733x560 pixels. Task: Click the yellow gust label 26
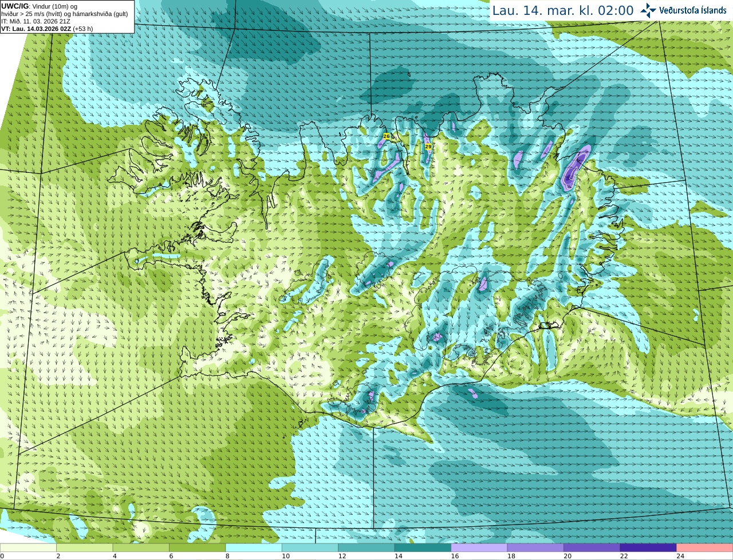tap(387, 136)
